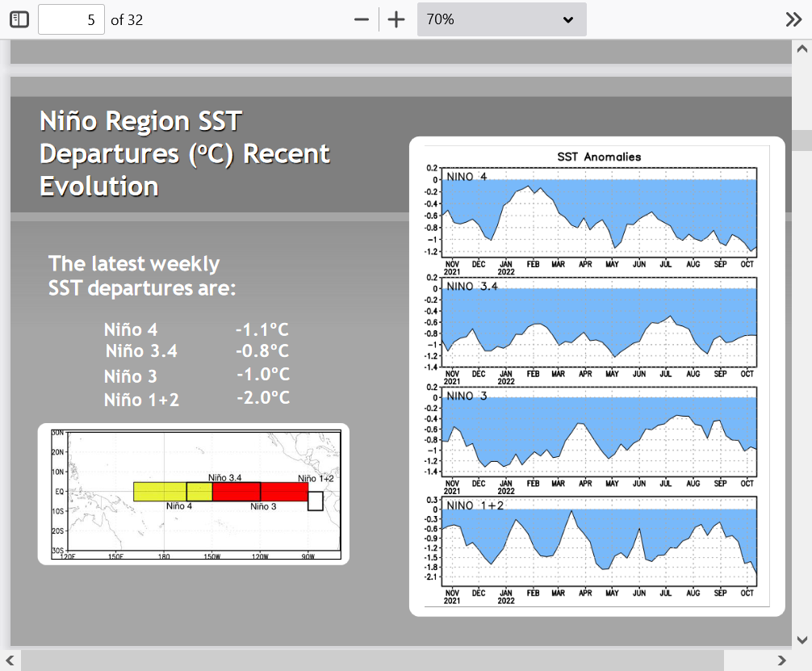This screenshot has width=812, height=671.
Task: Click the NINO 4 chart label
Action: coord(467,177)
